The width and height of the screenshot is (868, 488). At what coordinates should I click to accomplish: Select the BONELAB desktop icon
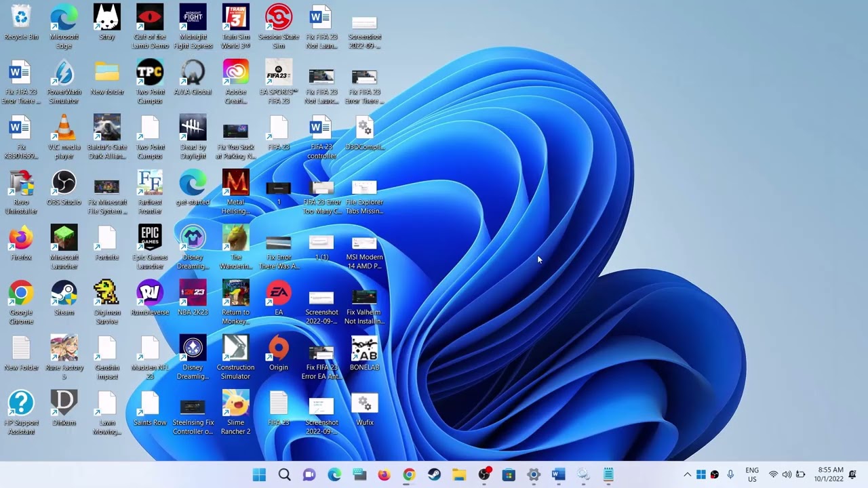click(x=365, y=352)
